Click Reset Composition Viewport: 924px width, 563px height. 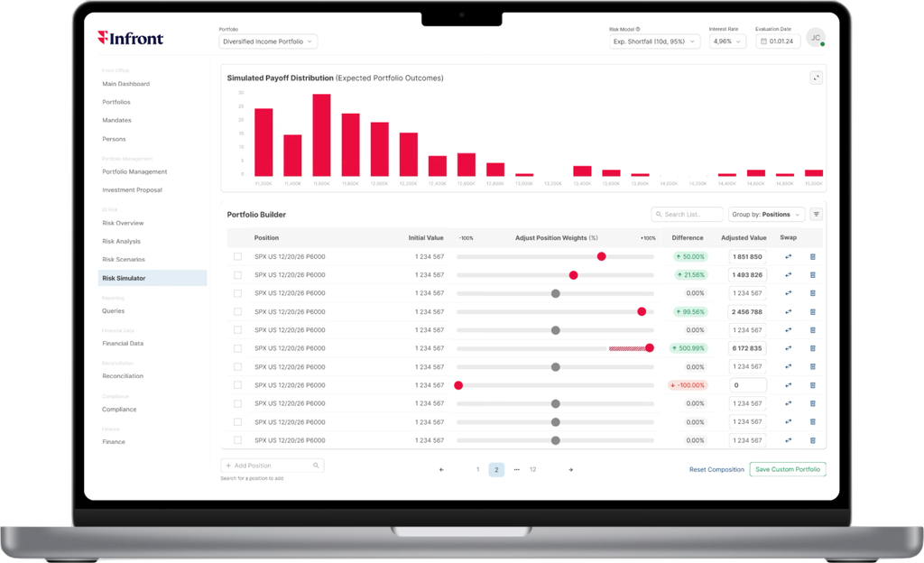point(716,469)
